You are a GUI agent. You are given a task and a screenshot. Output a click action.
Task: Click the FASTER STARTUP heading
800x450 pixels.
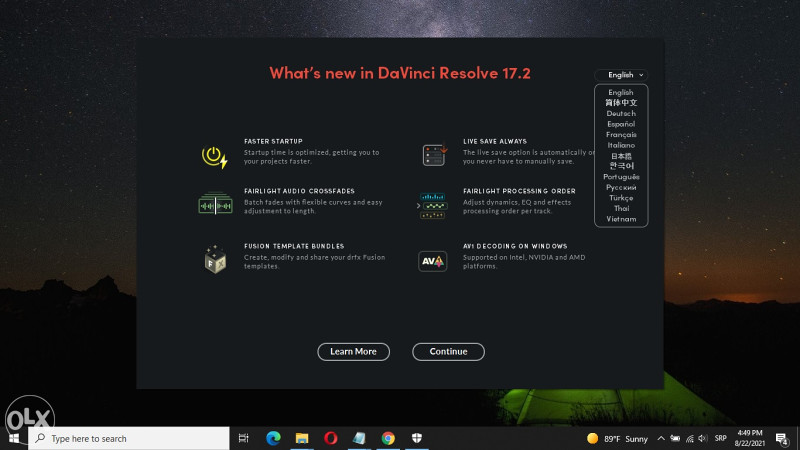coord(273,141)
